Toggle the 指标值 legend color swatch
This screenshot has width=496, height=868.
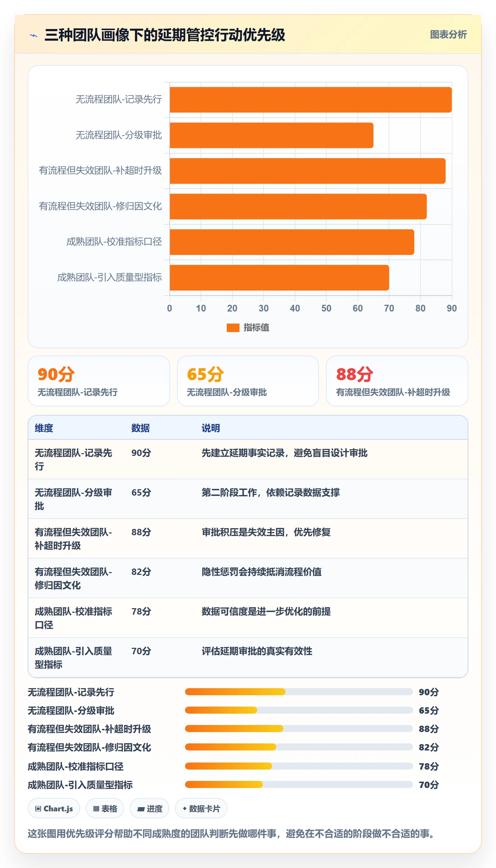click(233, 327)
